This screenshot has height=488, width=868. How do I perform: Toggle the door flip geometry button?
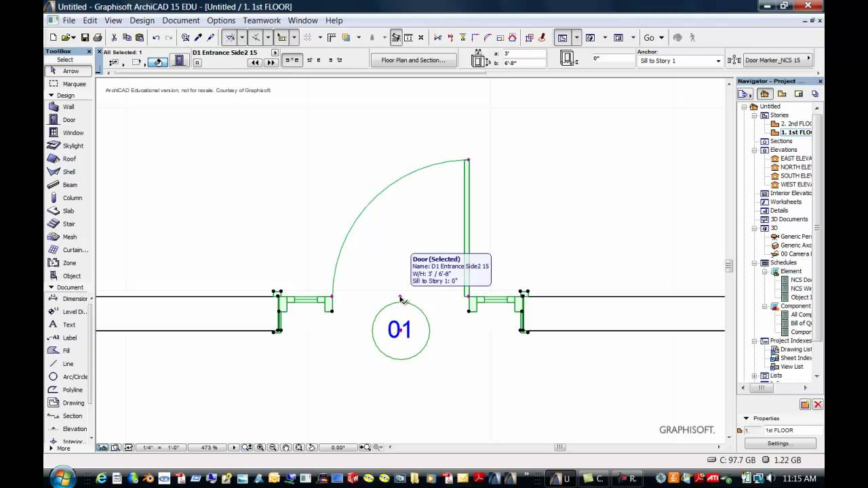(292, 60)
